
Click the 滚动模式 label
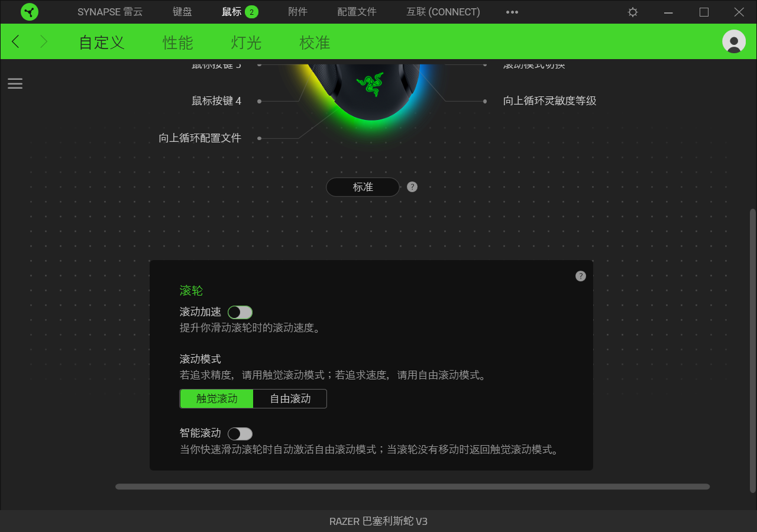click(x=200, y=359)
